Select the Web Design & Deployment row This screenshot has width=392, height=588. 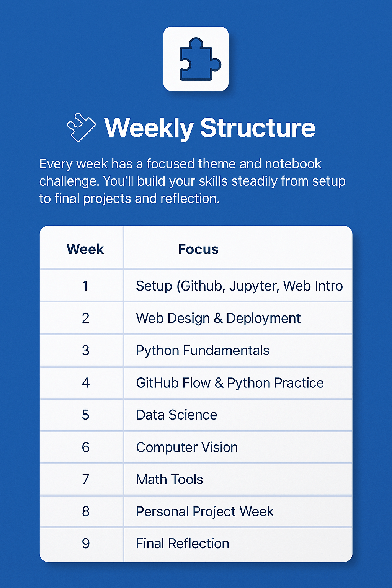click(218, 318)
